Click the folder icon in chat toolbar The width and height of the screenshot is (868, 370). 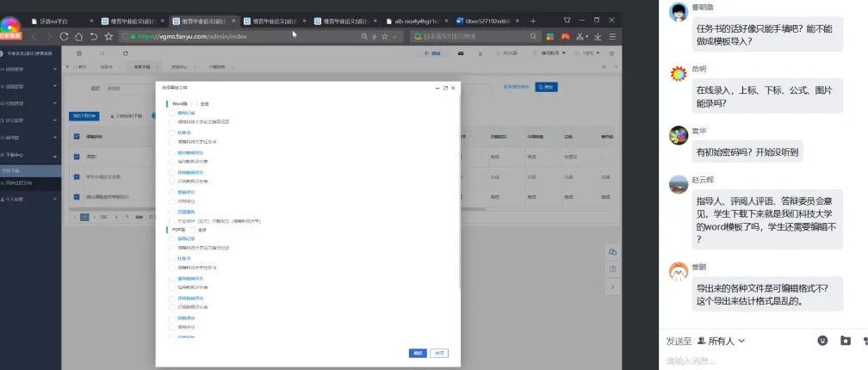click(x=846, y=341)
